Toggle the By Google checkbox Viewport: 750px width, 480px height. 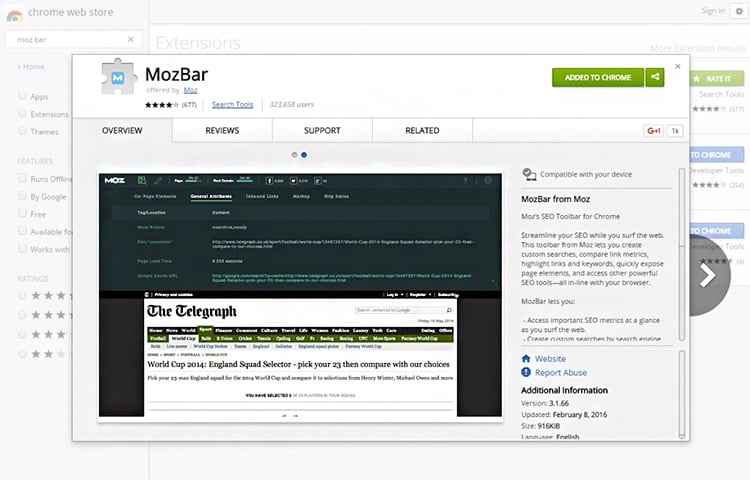(22, 196)
